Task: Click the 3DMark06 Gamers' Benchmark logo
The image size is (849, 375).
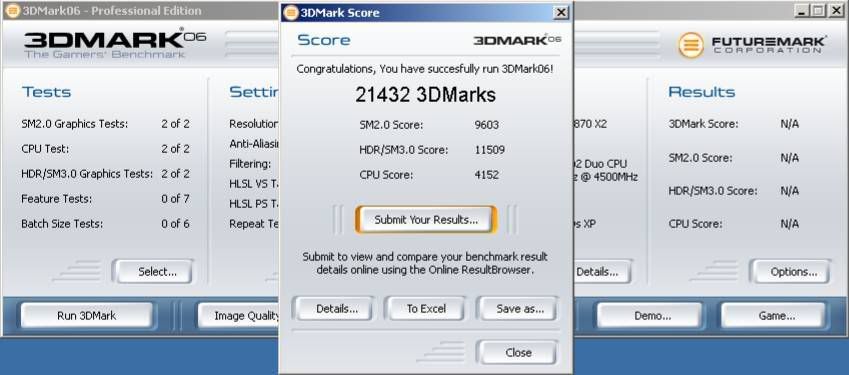Action: click(114, 43)
